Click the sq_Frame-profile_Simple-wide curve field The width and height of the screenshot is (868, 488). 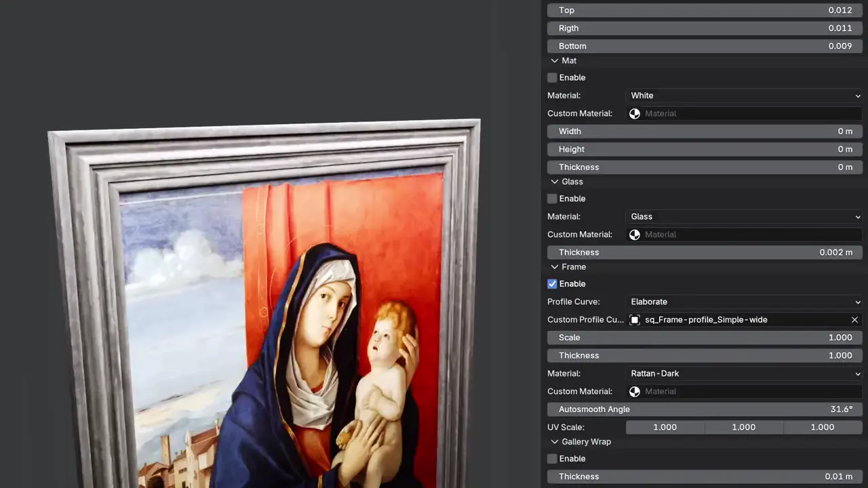(x=744, y=320)
